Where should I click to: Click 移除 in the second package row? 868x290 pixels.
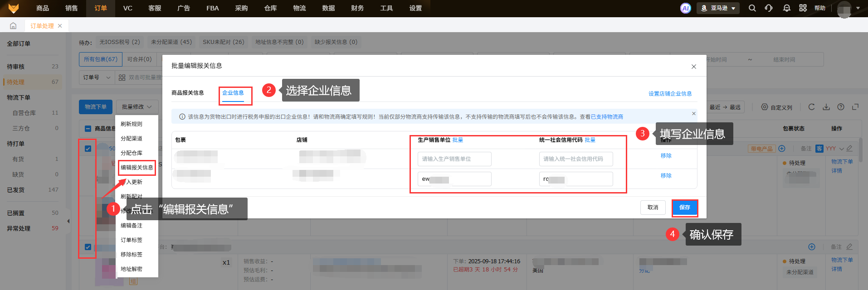(x=666, y=176)
